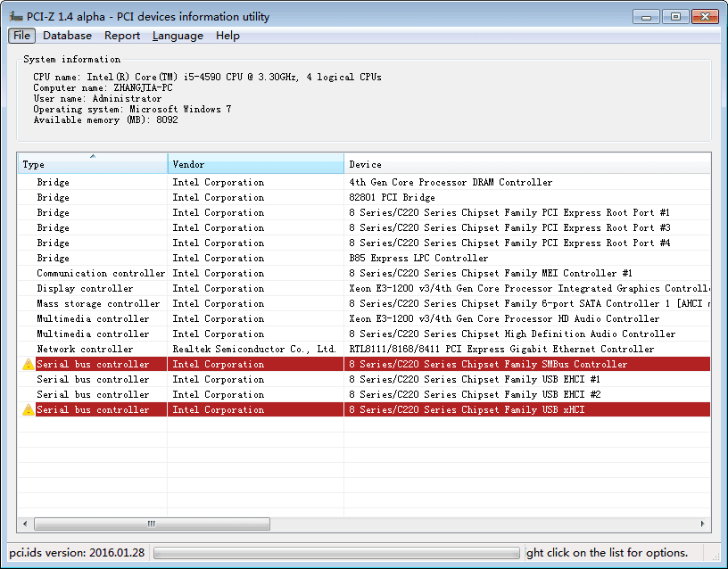Click the PCI-Z application icon in title bar
728x569 pixels.
pyautogui.click(x=16, y=17)
